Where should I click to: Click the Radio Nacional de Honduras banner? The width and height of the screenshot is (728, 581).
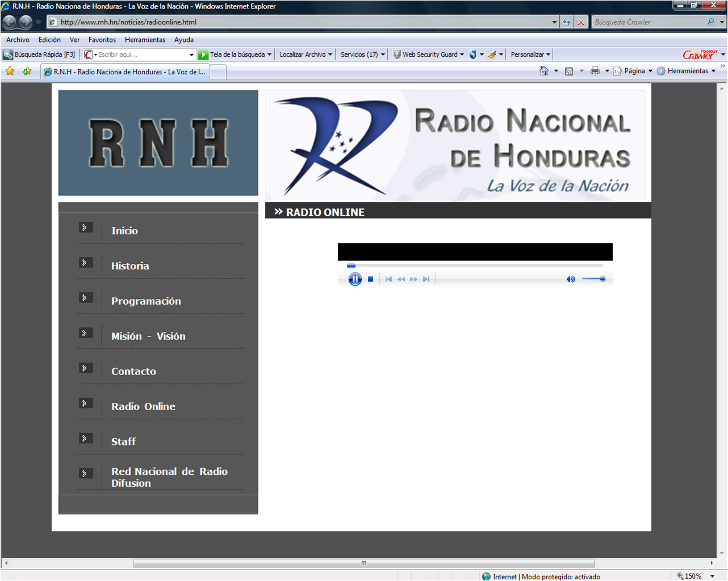(455, 146)
